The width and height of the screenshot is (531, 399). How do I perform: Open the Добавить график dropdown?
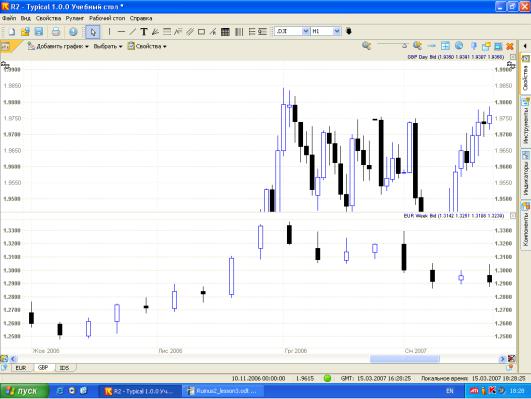[58, 46]
